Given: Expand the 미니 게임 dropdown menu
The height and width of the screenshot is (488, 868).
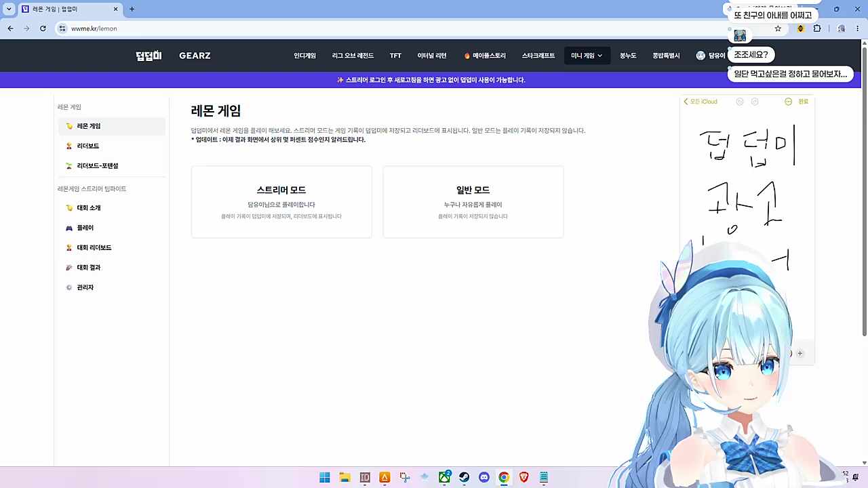Looking at the screenshot, I should tap(587, 56).
